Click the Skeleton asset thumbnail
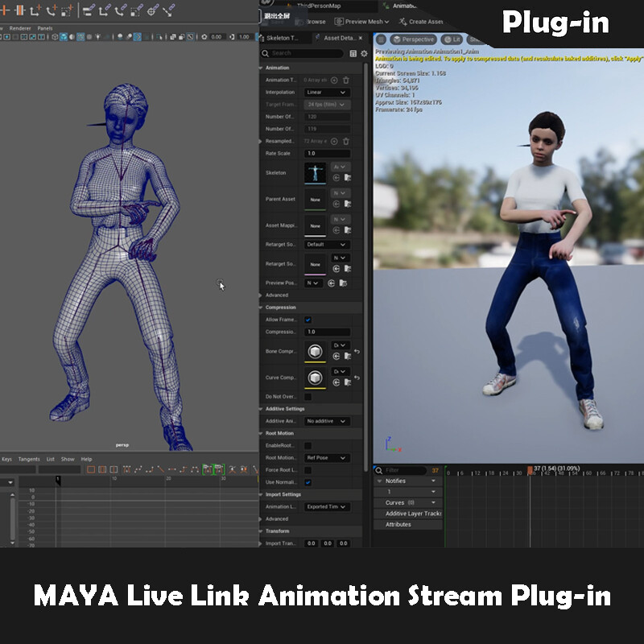644x644 pixels. [x=315, y=172]
